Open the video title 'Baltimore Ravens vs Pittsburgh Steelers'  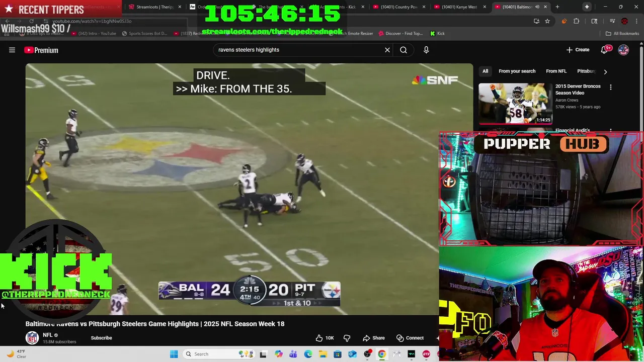coord(155,324)
